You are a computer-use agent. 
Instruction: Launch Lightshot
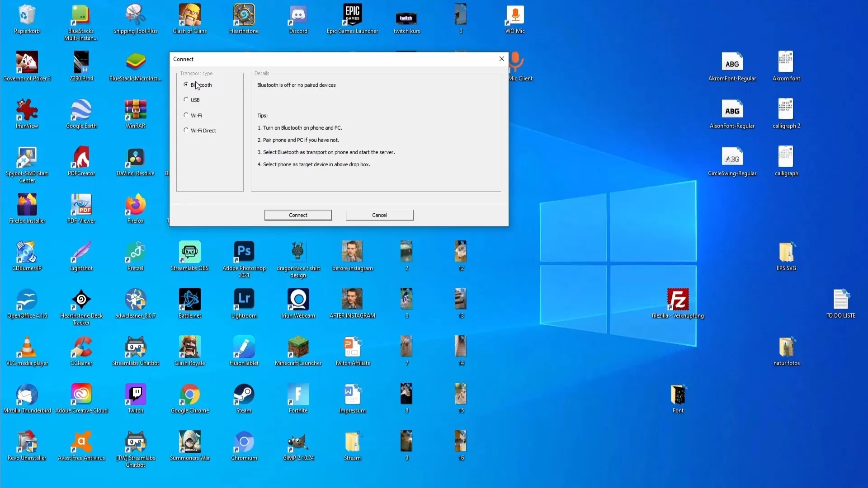81,256
